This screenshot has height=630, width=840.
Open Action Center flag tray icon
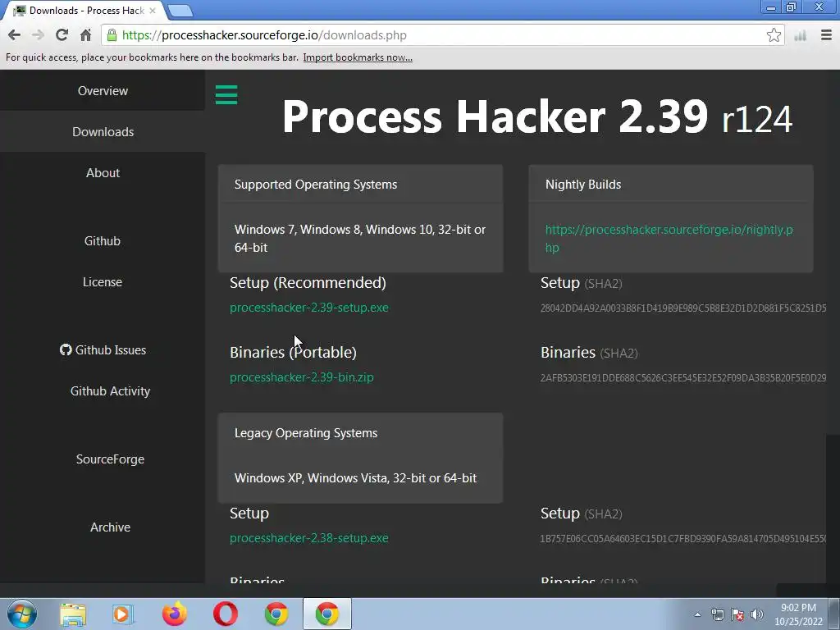tap(737, 614)
